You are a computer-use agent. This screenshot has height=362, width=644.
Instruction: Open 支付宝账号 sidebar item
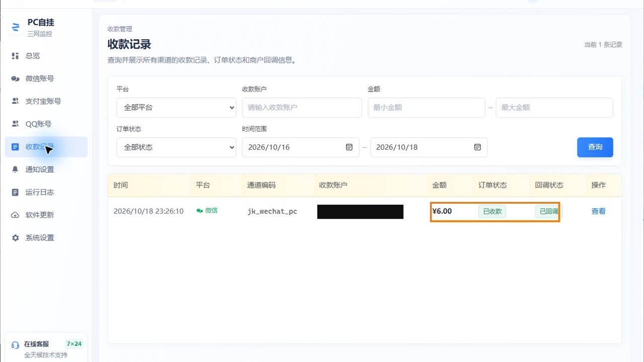(x=46, y=101)
